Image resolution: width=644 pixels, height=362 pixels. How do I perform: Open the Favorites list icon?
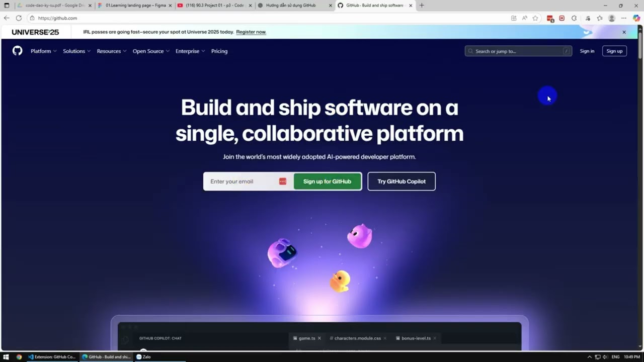click(600, 18)
